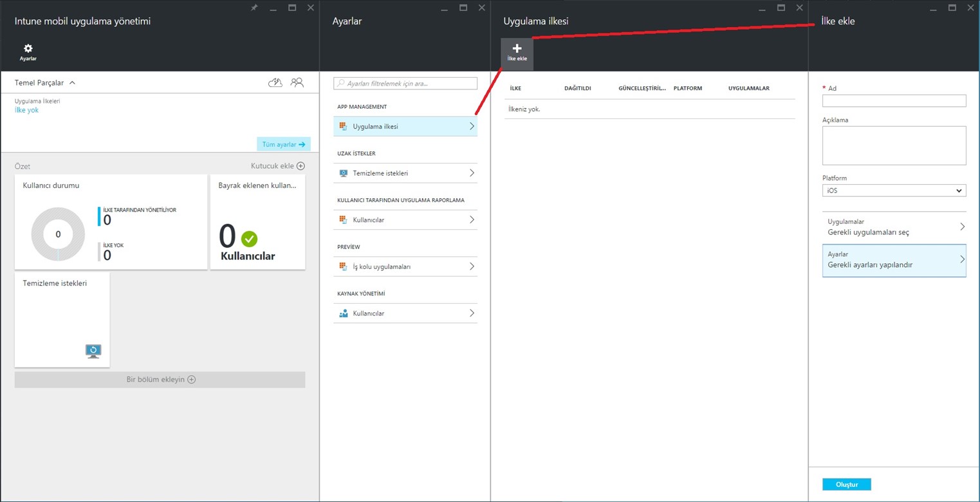
Task: Expand chevron on İş kolu uygulamaları row
Action: tap(472, 266)
